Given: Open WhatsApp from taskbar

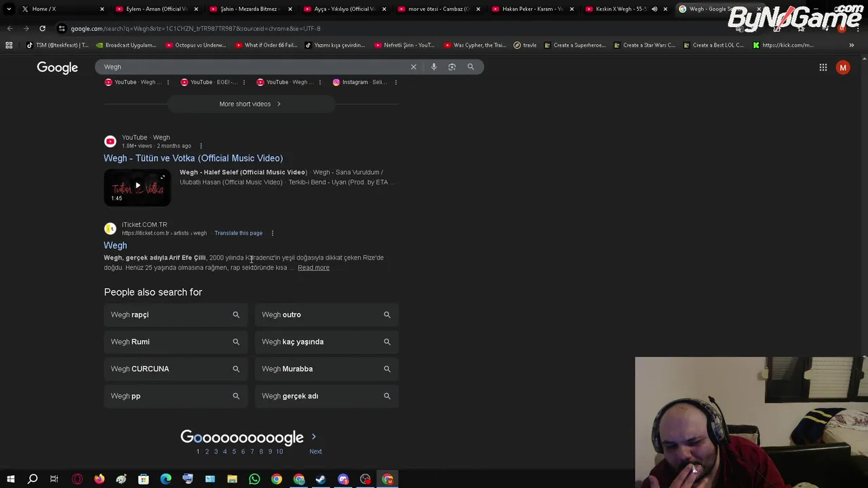Looking at the screenshot, I should pos(254,479).
